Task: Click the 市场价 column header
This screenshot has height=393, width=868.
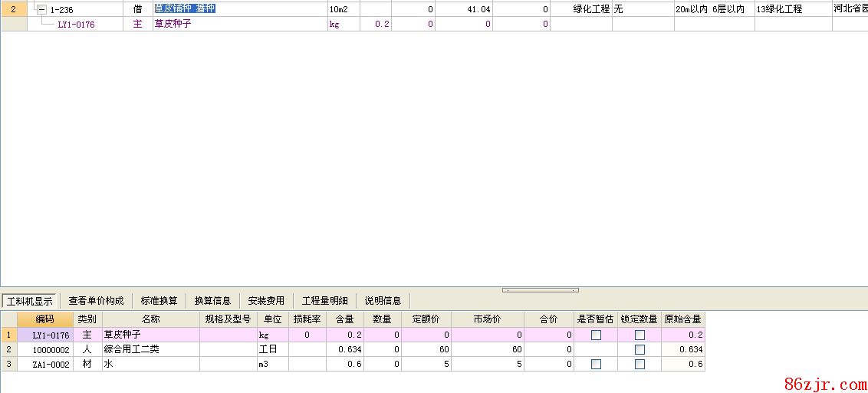Action: coord(487,319)
